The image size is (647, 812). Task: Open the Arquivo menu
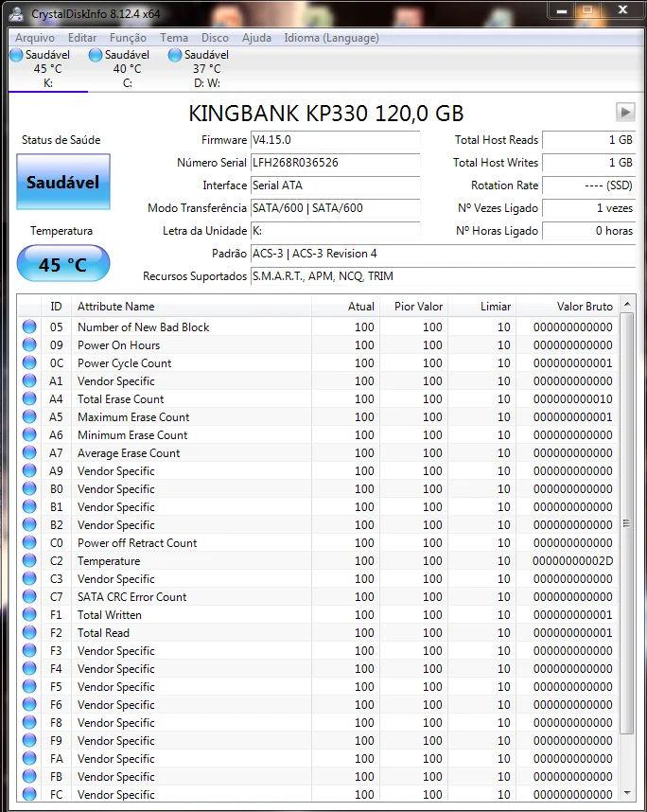(x=35, y=38)
